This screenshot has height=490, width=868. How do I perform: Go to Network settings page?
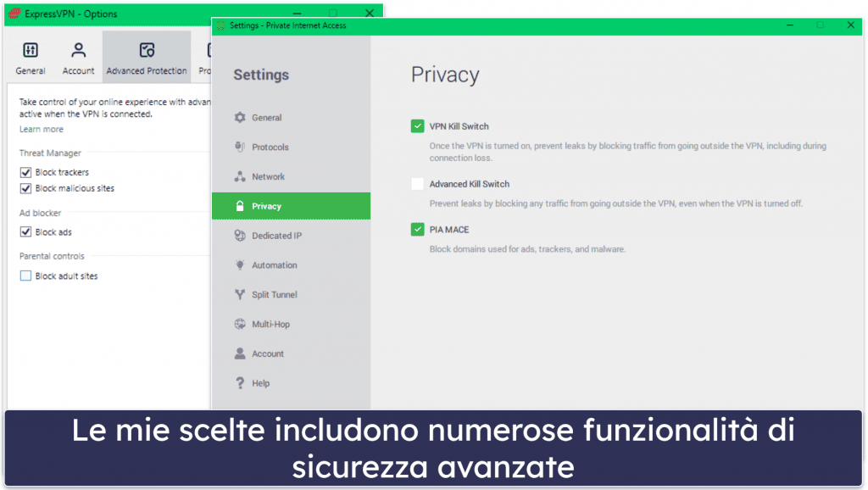pyautogui.click(x=269, y=176)
